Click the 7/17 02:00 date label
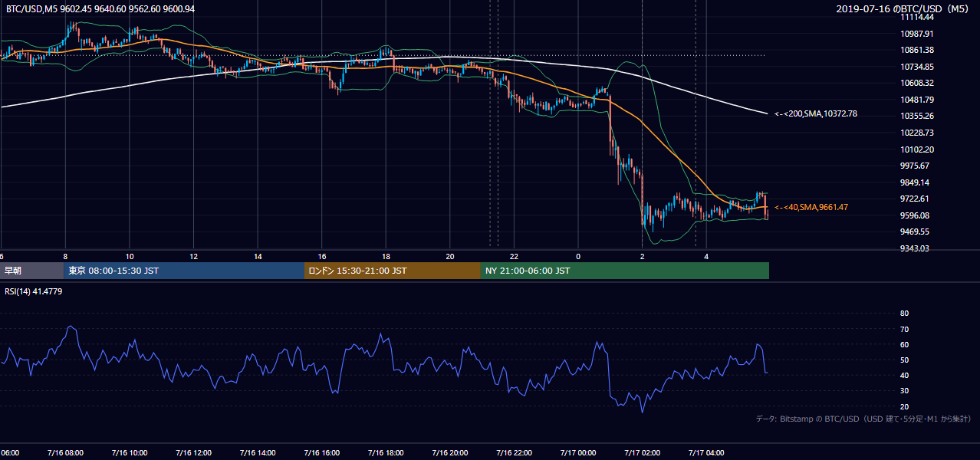Screen dimensions: 980x460 click(x=642, y=453)
